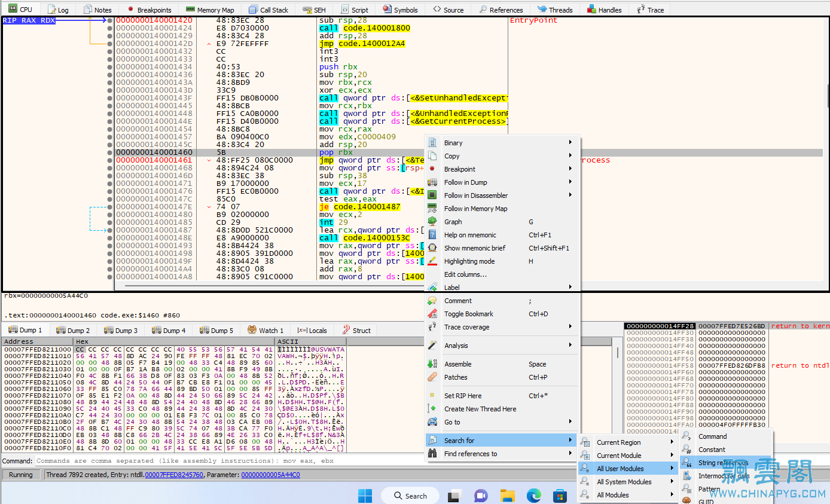The height and width of the screenshot is (504, 830).
Task: Open the Call Stack tab
Action: coord(268,10)
